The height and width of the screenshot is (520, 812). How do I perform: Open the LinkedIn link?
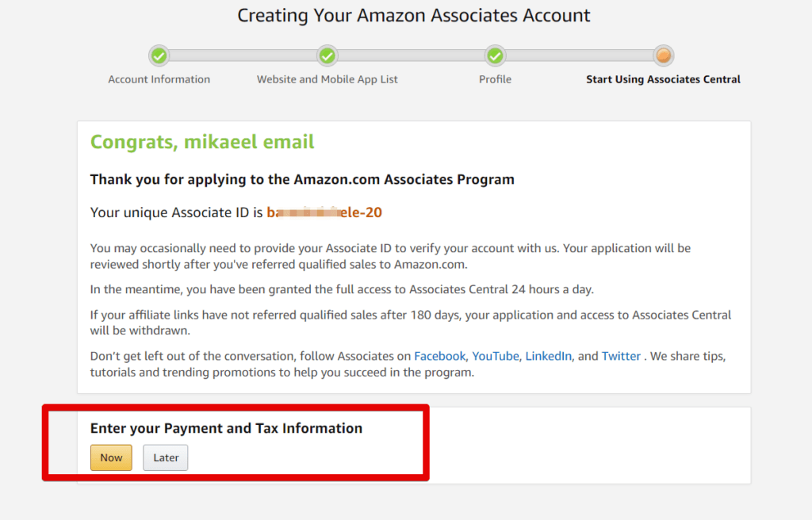point(548,356)
